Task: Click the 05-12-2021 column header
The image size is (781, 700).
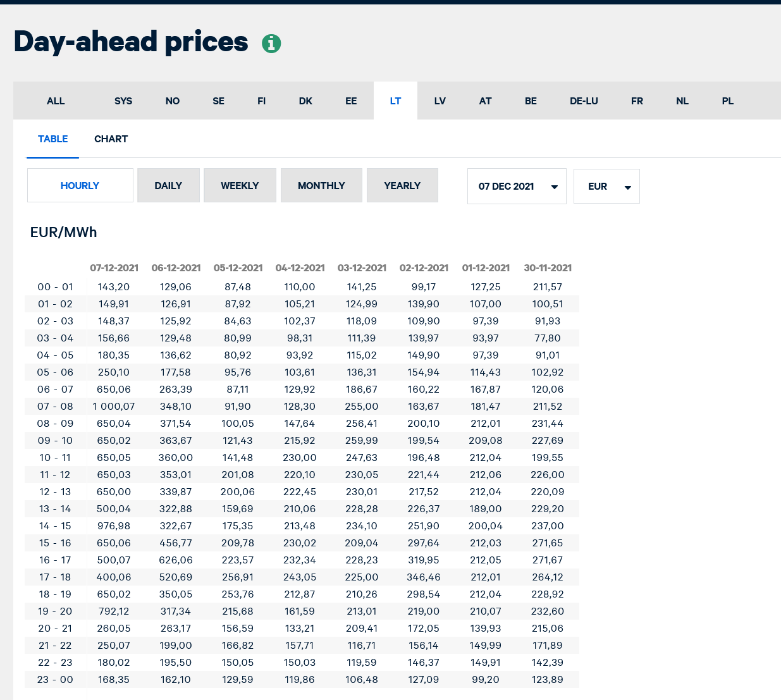Action: 238,268
